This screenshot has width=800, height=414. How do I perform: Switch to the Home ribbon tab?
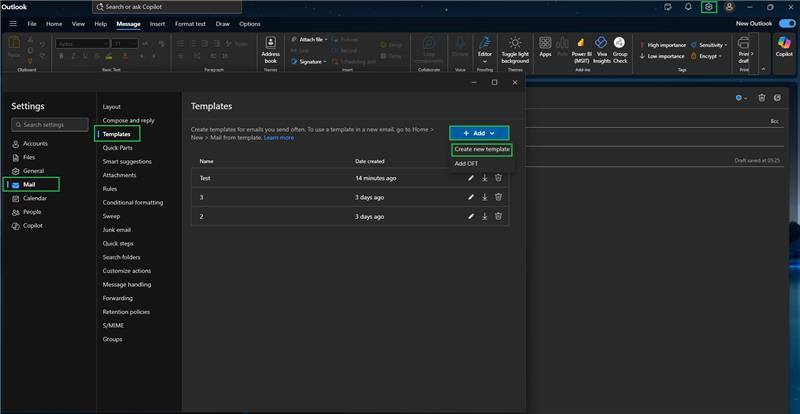[x=54, y=24]
